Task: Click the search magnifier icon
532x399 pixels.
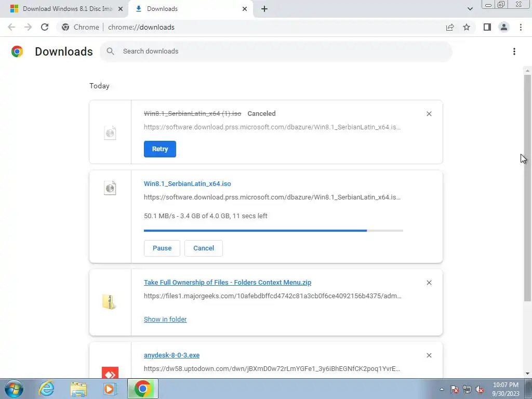Action: point(110,51)
